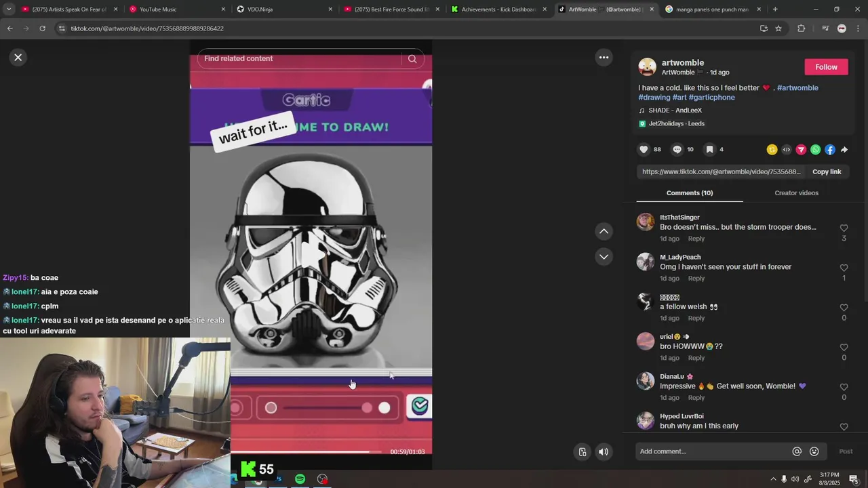868x488 pixels.
Task: Repost the video with yellow repost icon
Action: [772, 150]
